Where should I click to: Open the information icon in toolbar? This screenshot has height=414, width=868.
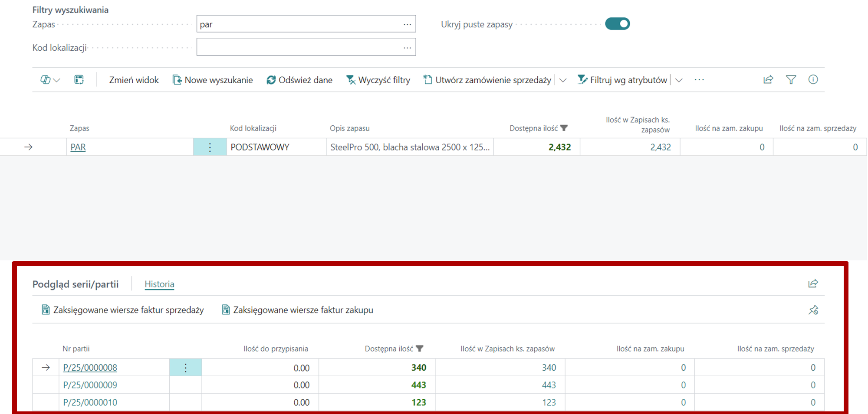point(813,79)
